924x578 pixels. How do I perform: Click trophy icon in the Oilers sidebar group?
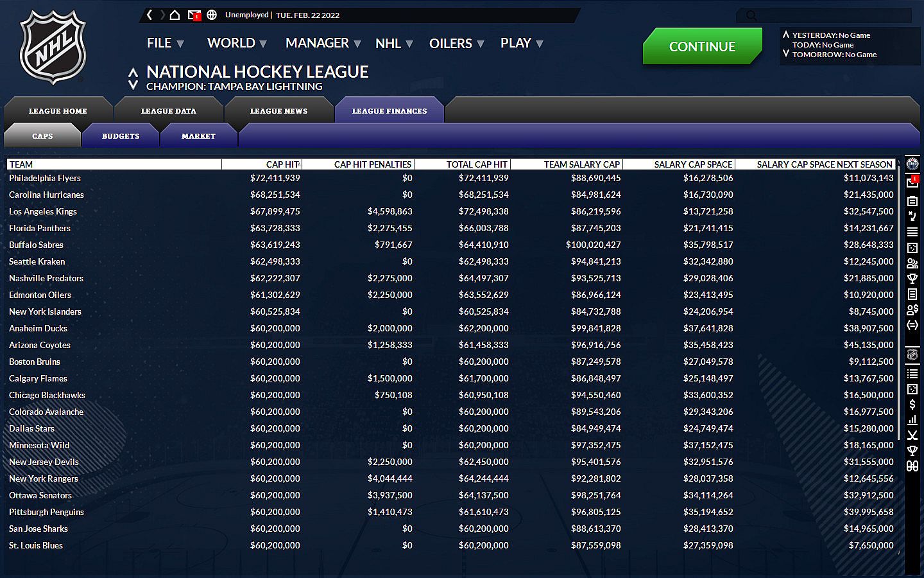tap(912, 278)
